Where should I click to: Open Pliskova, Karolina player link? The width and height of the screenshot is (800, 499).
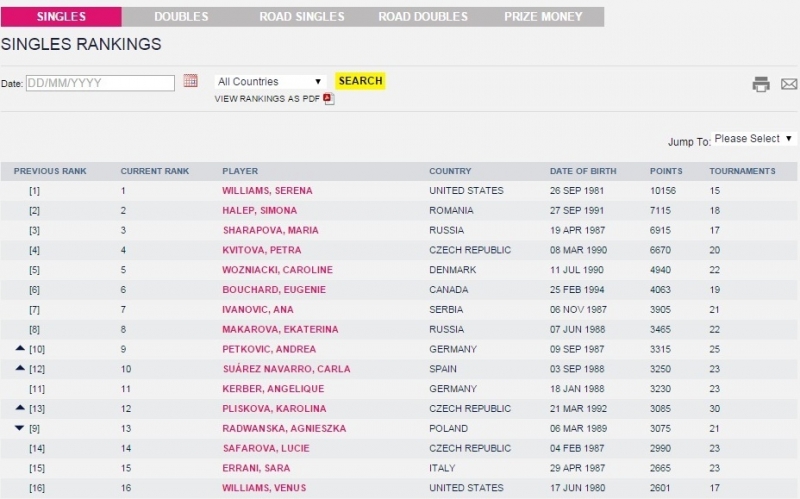pyautogui.click(x=274, y=409)
